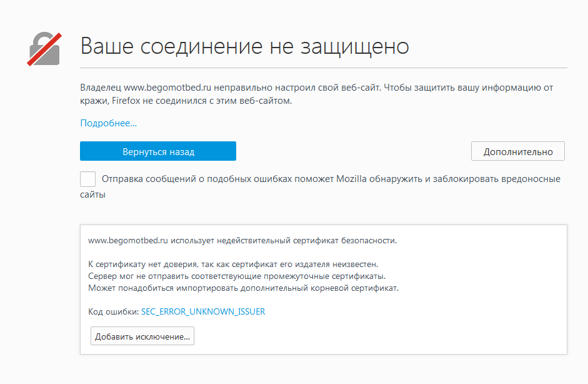
Task: Click the word "кражи" in the description paragraph
Action: click(93, 100)
